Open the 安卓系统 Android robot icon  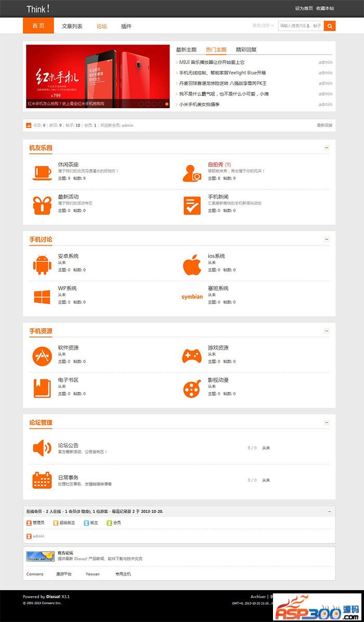[42, 265]
